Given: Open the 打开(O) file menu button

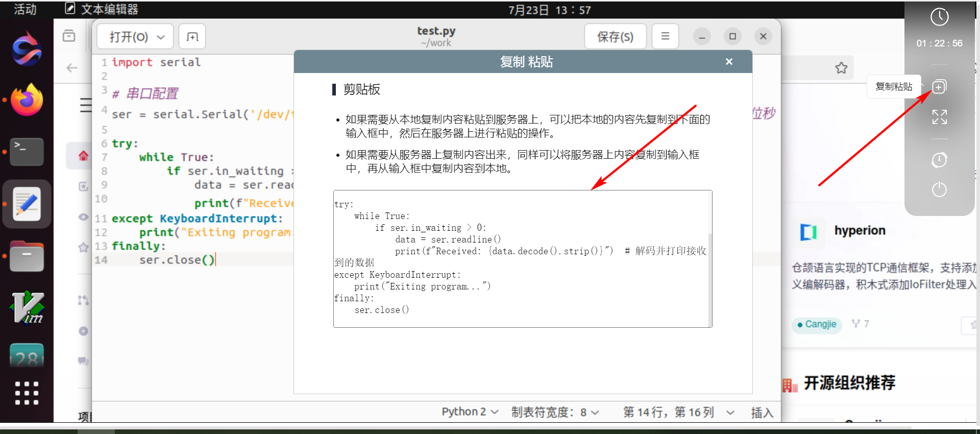Looking at the screenshot, I should (x=135, y=37).
